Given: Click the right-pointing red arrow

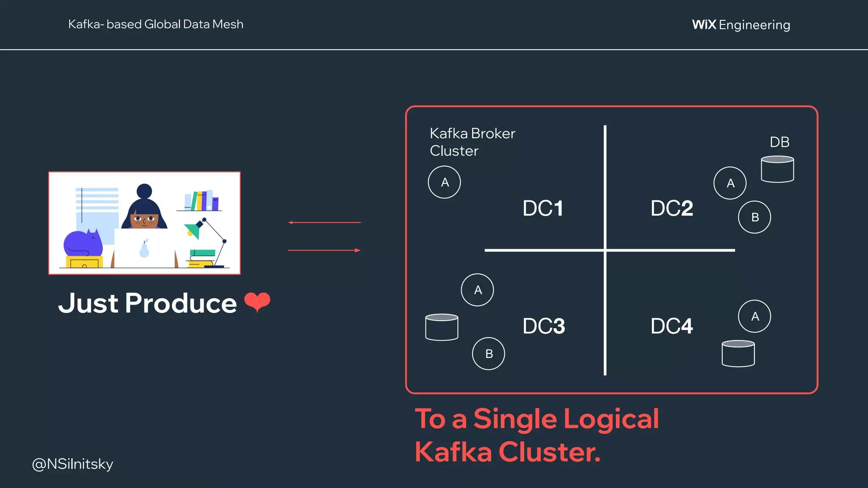Looking at the screenshot, I should 324,250.
